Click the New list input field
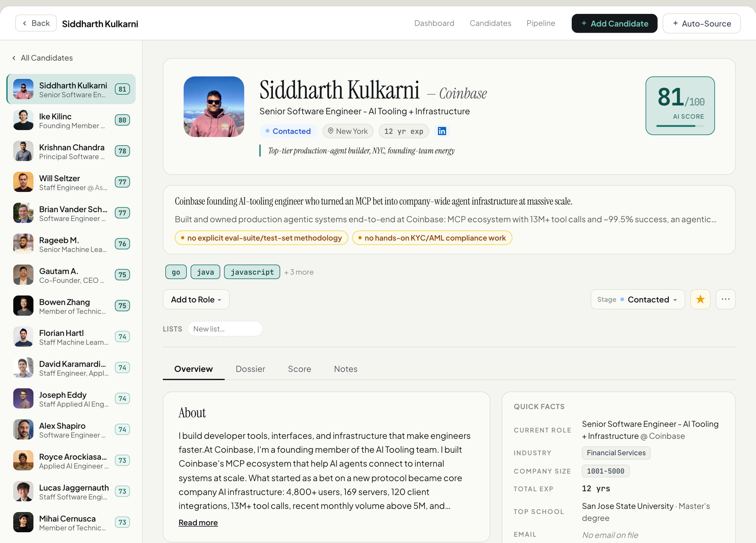Screen dimensions: 756x543 [x=225, y=329]
